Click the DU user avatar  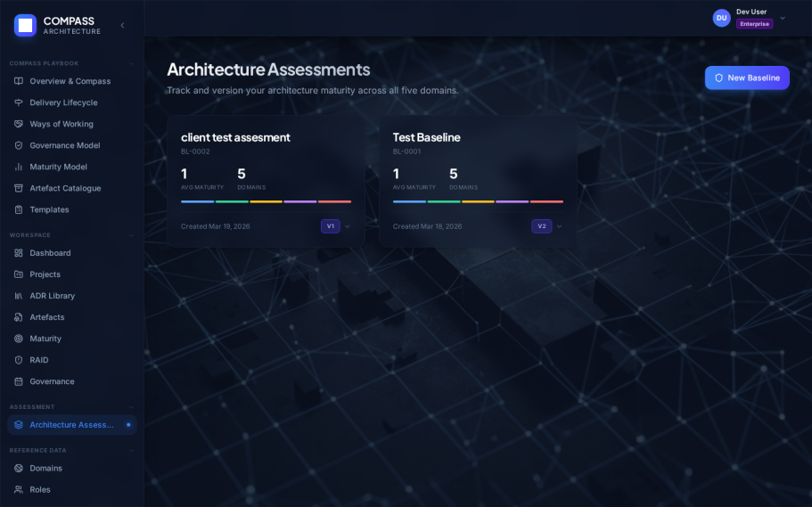(721, 18)
